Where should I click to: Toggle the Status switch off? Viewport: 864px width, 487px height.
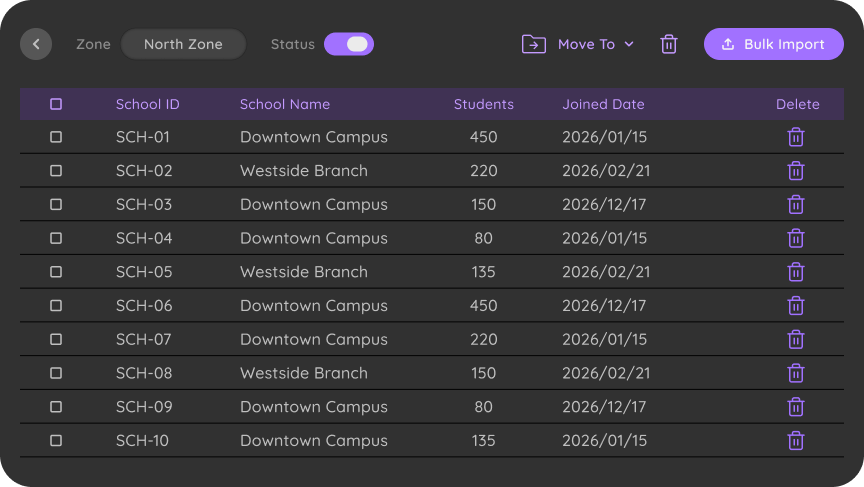coord(349,44)
